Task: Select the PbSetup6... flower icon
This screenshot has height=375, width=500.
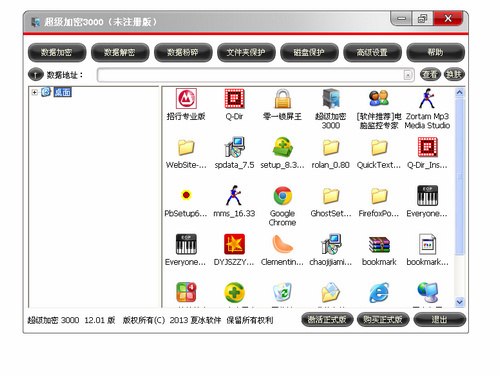Action: pyautogui.click(x=186, y=195)
